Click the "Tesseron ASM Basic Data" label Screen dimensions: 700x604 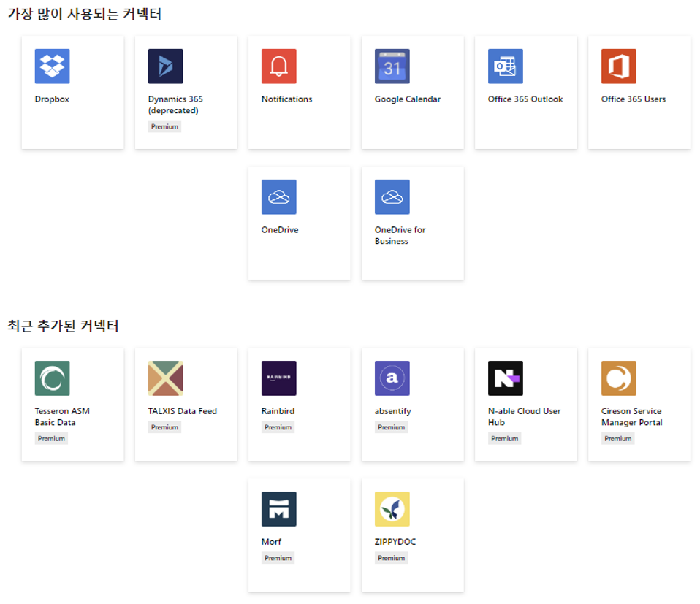pyautogui.click(x=63, y=416)
